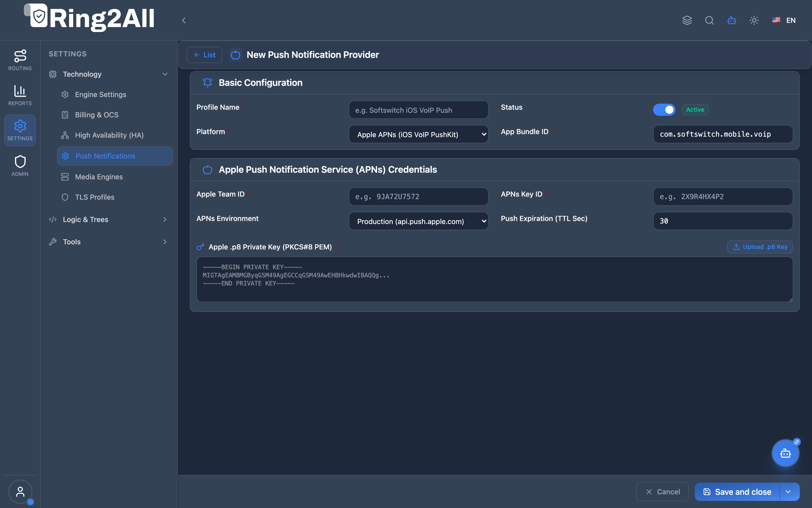Open the Save and close options arrow
Viewport: 812px width, 508px height.
click(789, 492)
